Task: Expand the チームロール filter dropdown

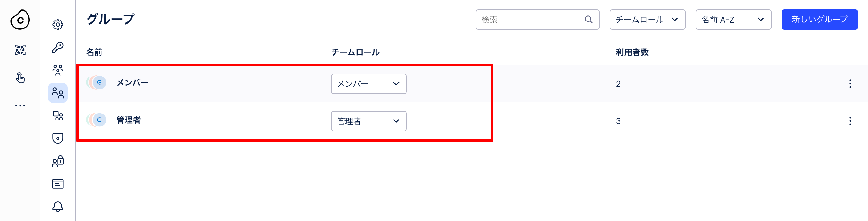Action: point(647,20)
